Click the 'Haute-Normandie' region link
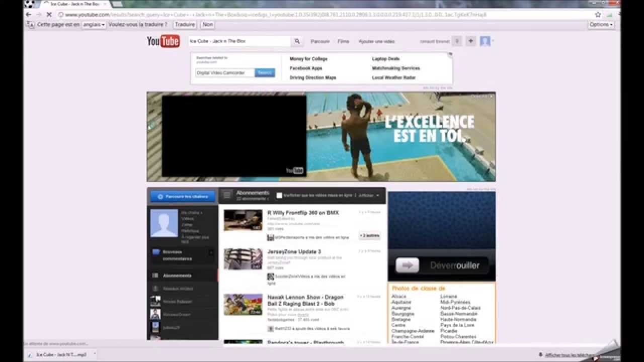The width and height of the screenshot is (644, 362). pos(458,319)
